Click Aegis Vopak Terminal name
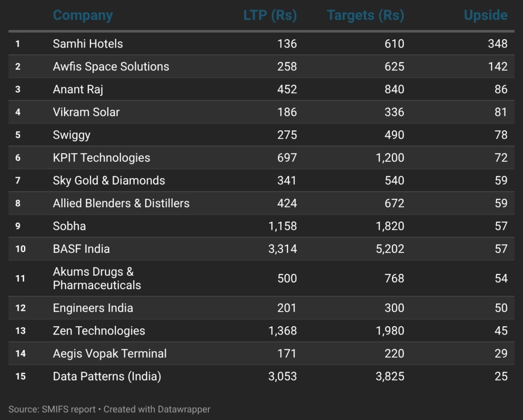This screenshot has width=523, height=420. coord(109,354)
